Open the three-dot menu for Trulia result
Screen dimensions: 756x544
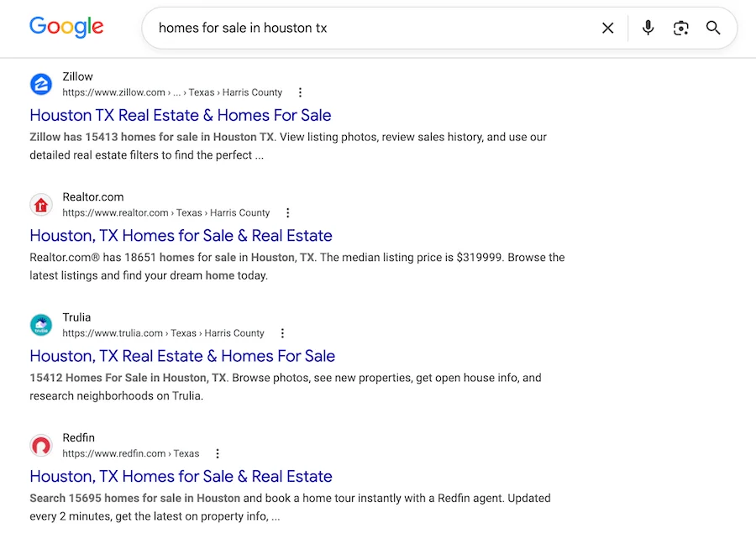click(282, 333)
